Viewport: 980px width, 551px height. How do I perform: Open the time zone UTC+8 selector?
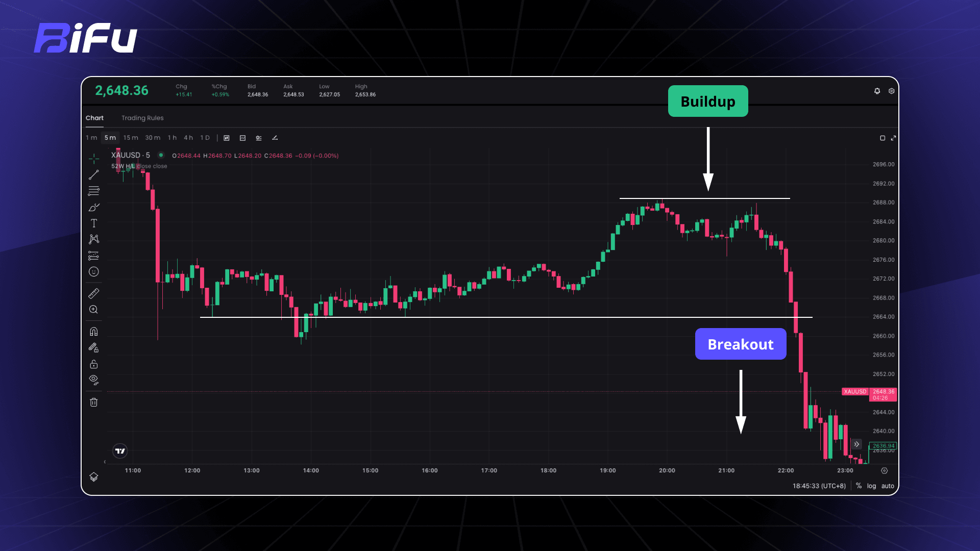(819, 486)
